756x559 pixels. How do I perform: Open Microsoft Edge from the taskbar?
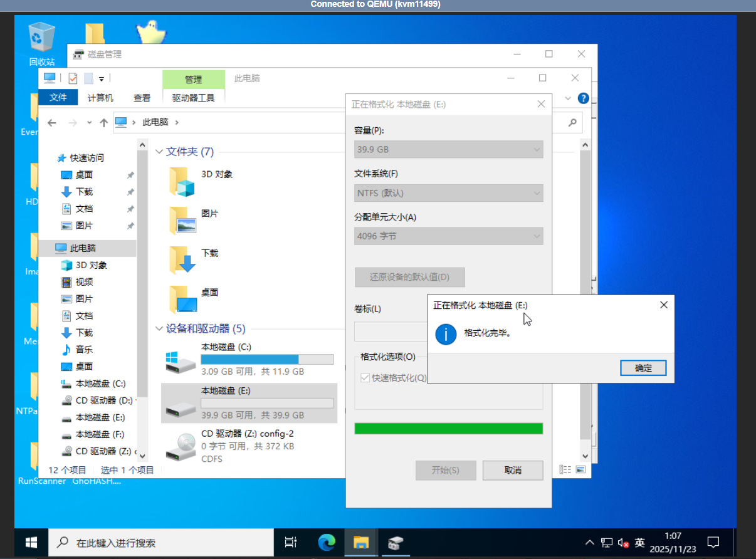pos(327,542)
